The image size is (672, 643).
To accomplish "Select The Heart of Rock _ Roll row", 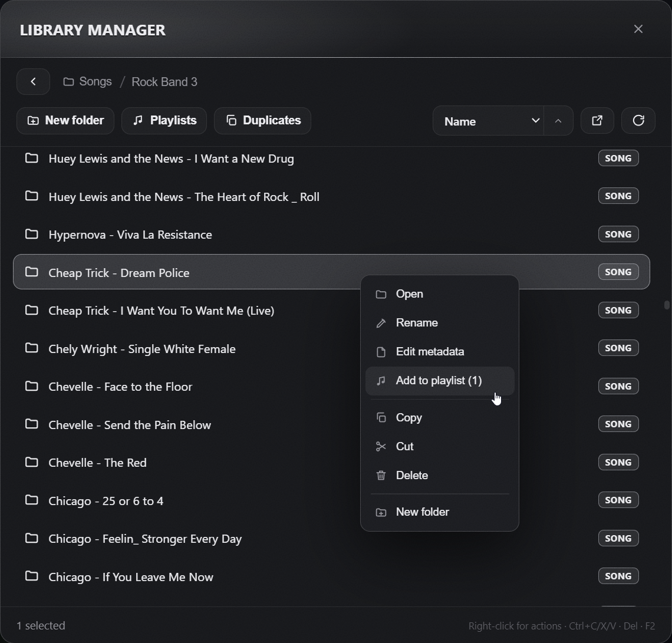I will [x=332, y=196].
